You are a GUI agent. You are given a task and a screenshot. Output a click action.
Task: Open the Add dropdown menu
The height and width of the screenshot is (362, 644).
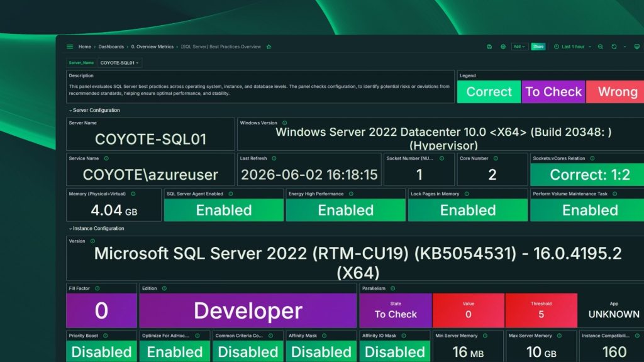tap(519, 47)
